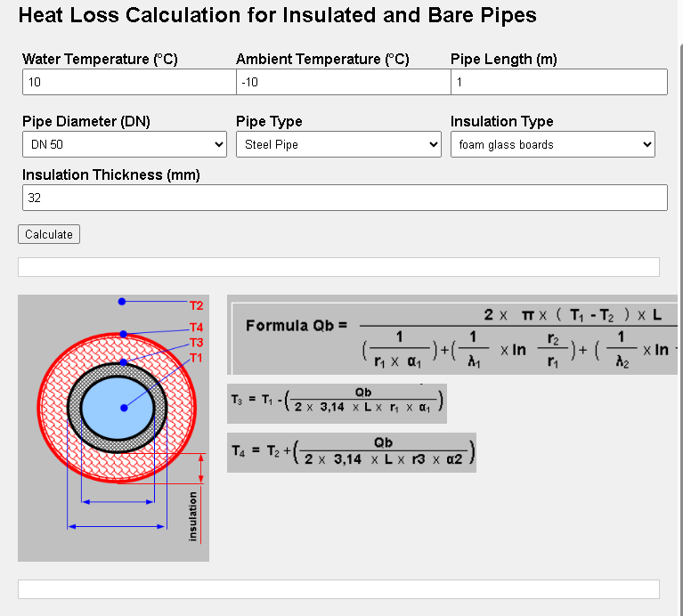Click the red T2 label in diagram

tap(197, 305)
